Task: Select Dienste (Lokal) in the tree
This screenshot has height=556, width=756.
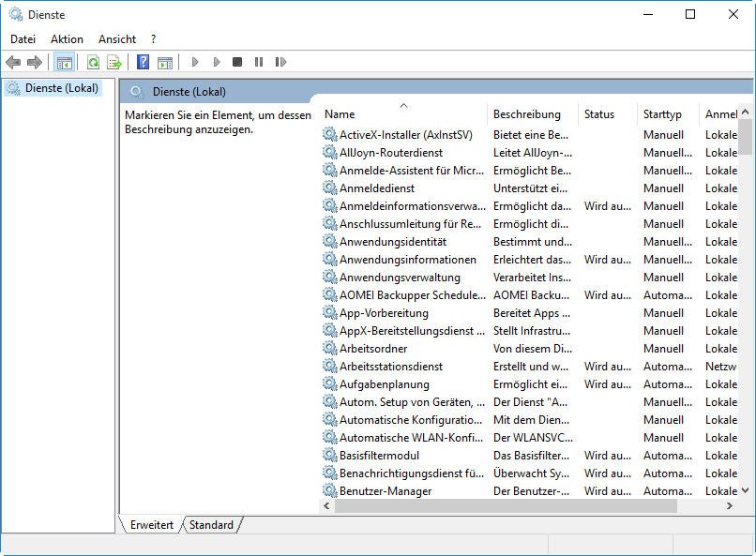Action: point(59,88)
